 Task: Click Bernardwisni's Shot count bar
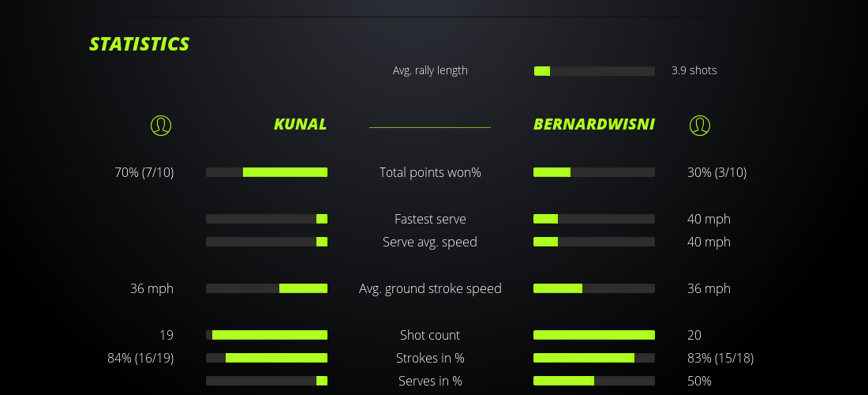click(x=594, y=335)
